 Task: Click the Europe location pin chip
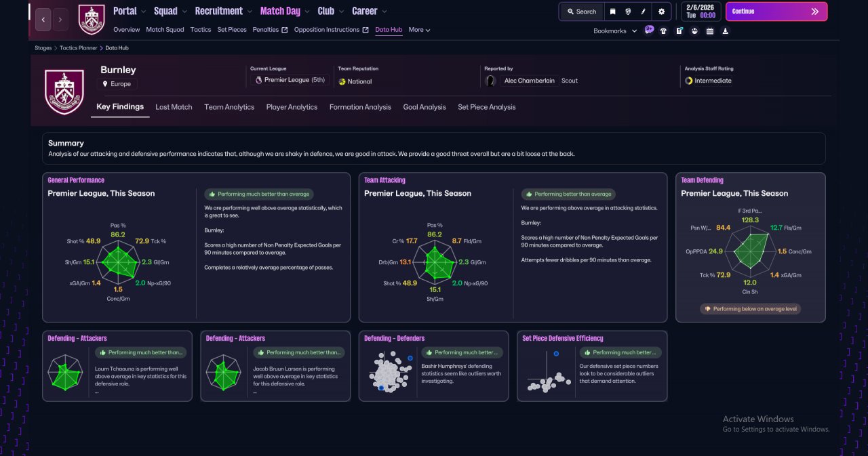tap(117, 84)
